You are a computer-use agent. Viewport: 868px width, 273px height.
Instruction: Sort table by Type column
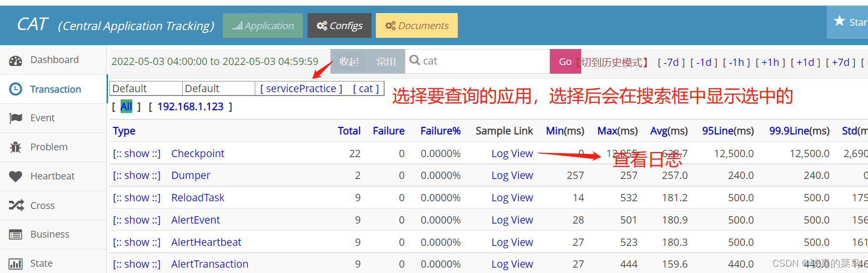(x=124, y=131)
